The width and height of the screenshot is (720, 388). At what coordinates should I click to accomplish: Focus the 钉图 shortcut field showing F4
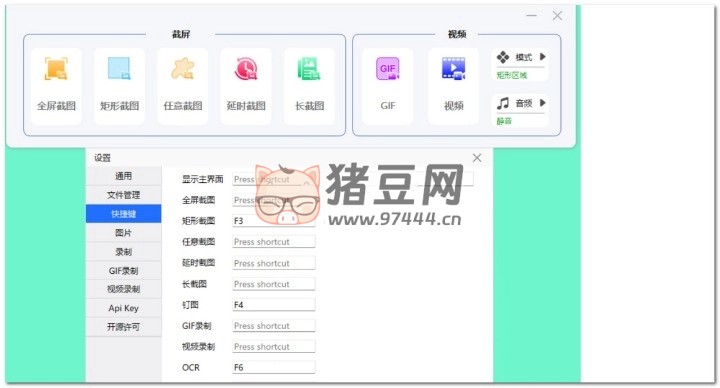click(274, 305)
